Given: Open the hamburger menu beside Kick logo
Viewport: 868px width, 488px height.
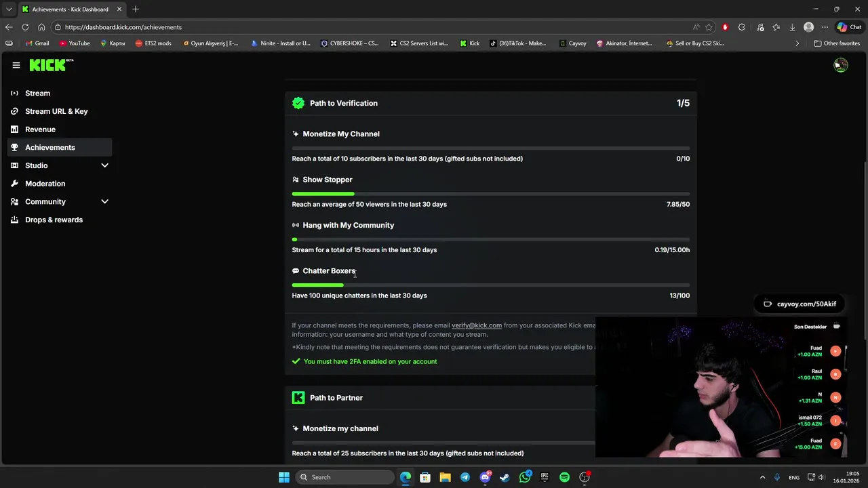Looking at the screenshot, I should pos(16,65).
